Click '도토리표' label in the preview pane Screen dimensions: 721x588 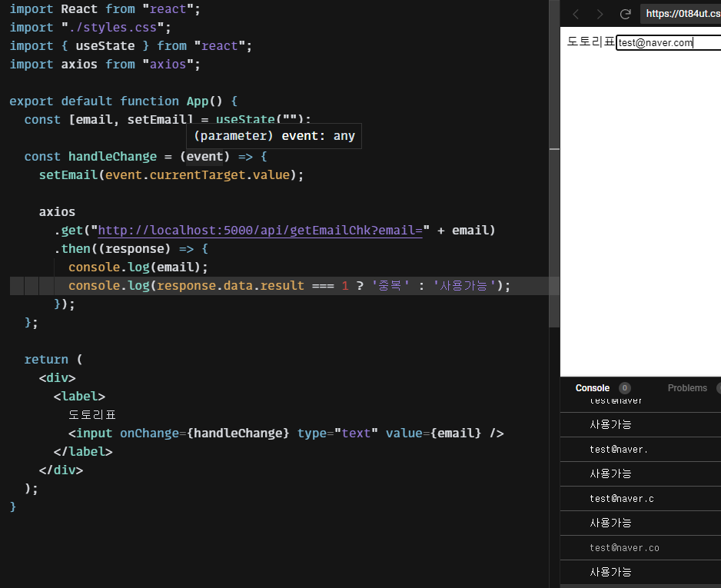coord(591,42)
